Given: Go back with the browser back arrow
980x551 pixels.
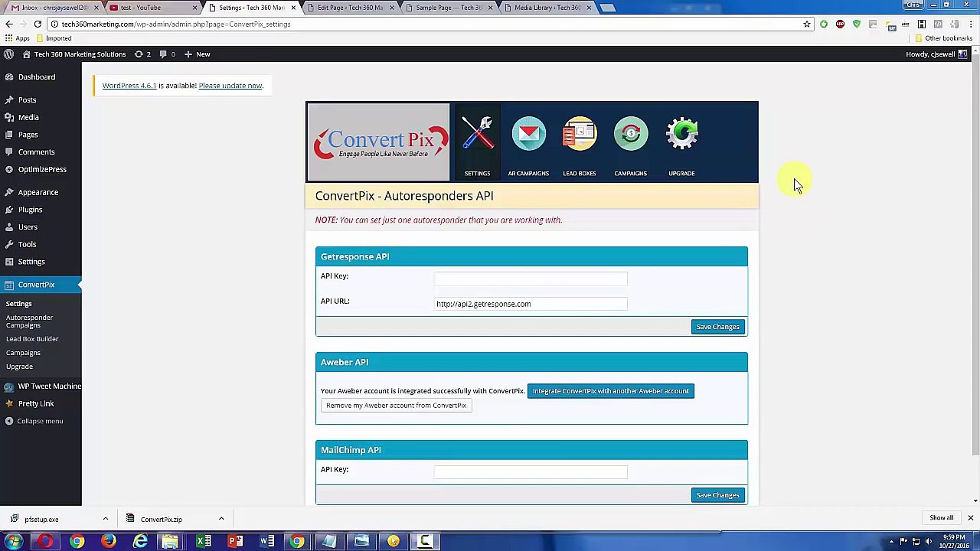Looking at the screenshot, I should pyautogui.click(x=9, y=24).
